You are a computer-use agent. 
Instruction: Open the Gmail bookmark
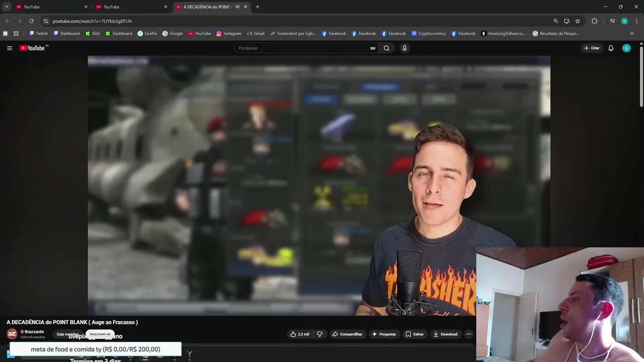tap(256, 34)
